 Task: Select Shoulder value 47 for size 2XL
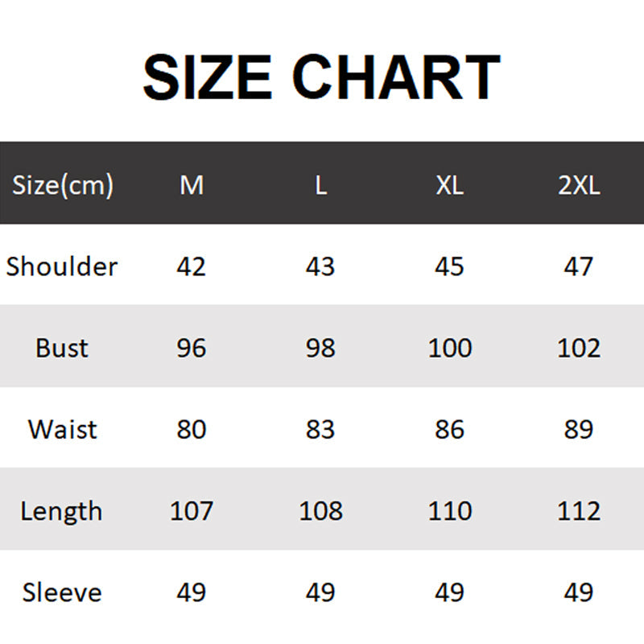pos(579,266)
